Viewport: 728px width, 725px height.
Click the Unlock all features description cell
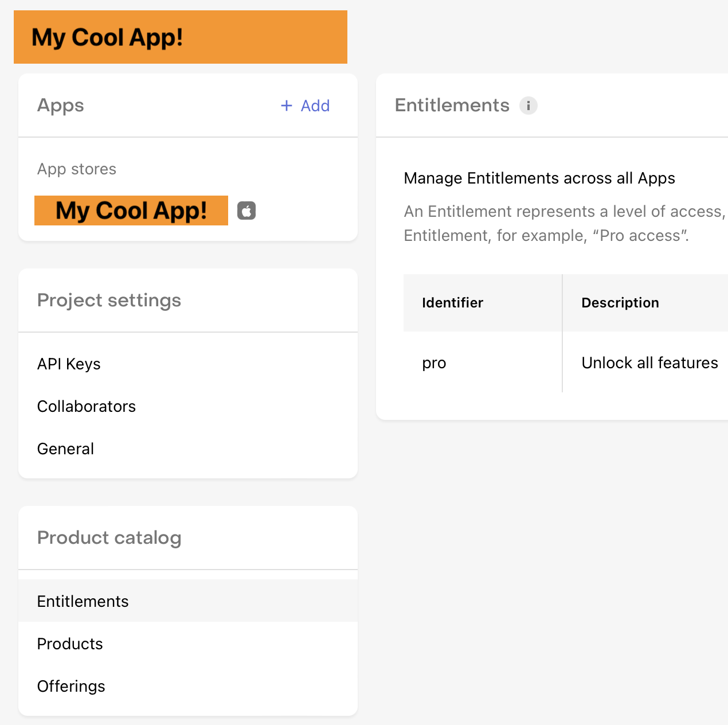[x=649, y=363]
